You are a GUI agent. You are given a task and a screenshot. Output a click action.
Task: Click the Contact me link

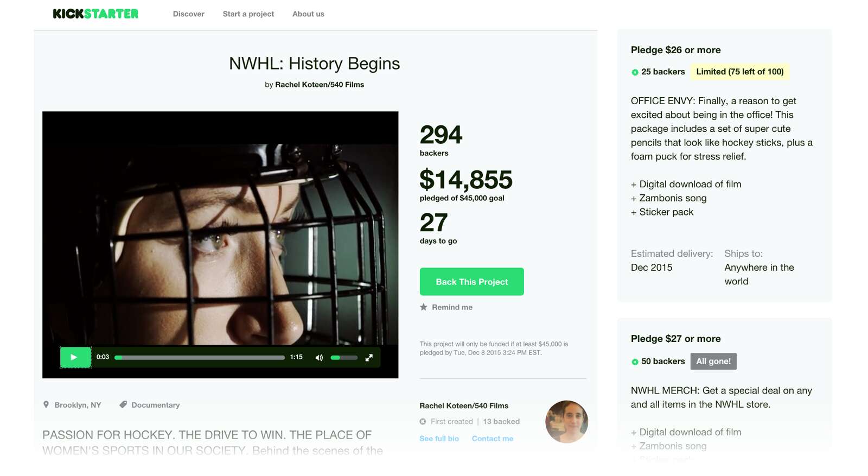[492, 439]
